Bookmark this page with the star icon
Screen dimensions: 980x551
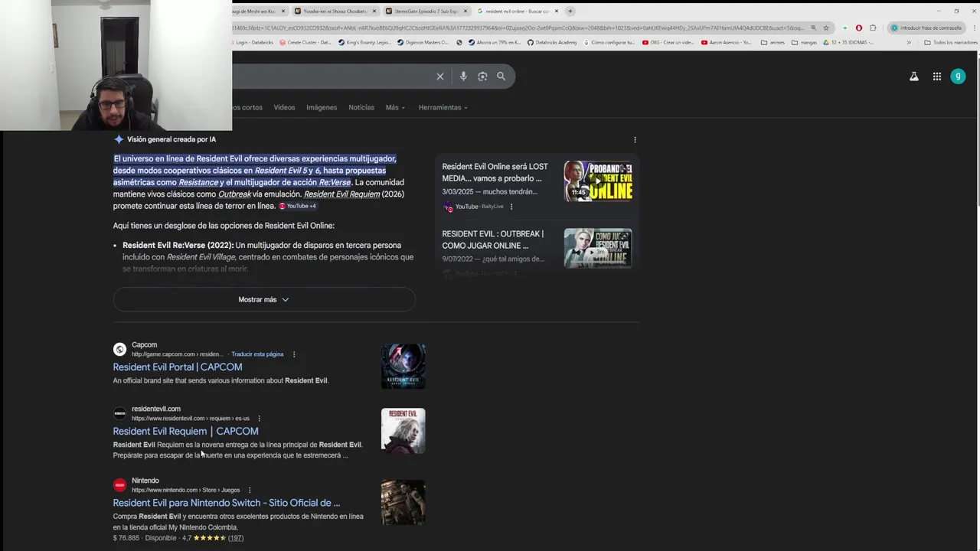pos(826,28)
